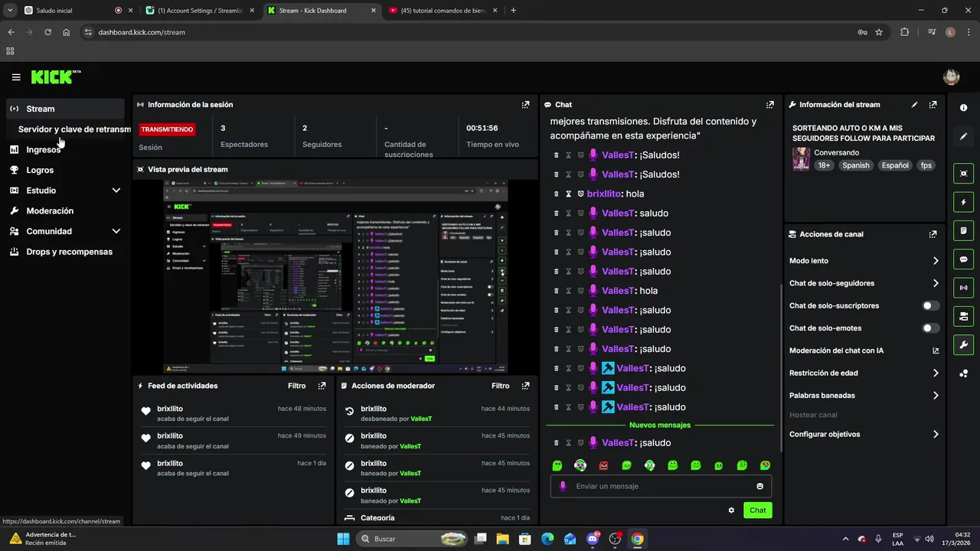
Task: Toggle the stream preview widget icon in sidebar
Action: [x=963, y=174]
